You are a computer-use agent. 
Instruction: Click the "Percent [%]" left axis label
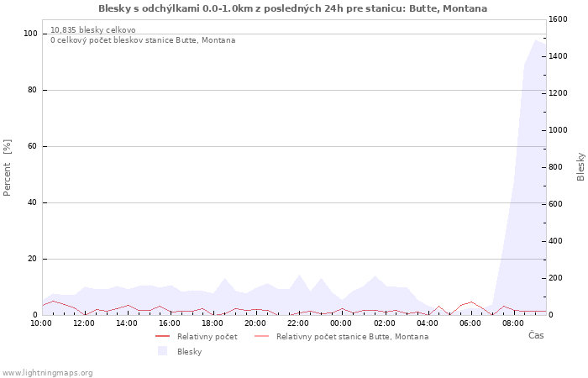tap(8, 168)
